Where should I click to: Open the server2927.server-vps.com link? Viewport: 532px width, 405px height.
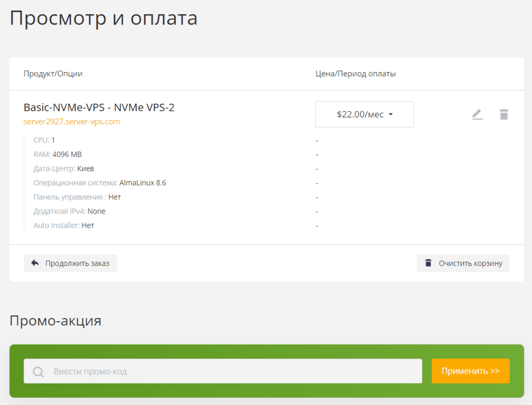pos(71,121)
